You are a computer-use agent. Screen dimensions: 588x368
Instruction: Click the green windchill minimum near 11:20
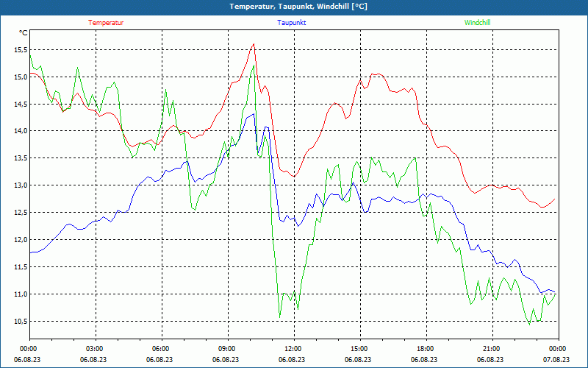point(280,317)
